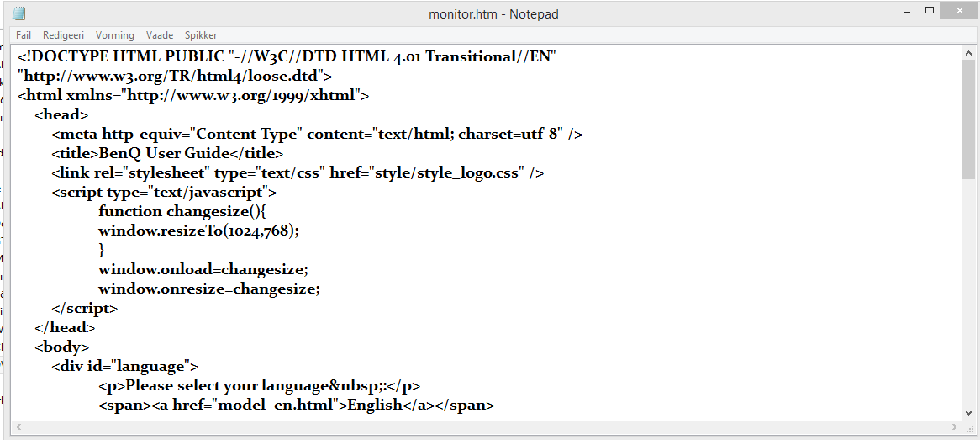Click the div id="language" line
Screen dimensions: 980x440
tap(125, 366)
